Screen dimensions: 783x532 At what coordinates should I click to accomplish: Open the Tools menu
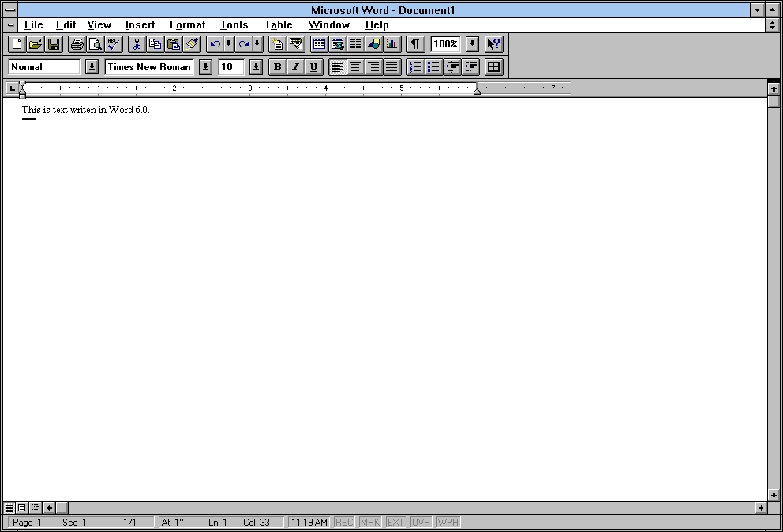click(234, 25)
